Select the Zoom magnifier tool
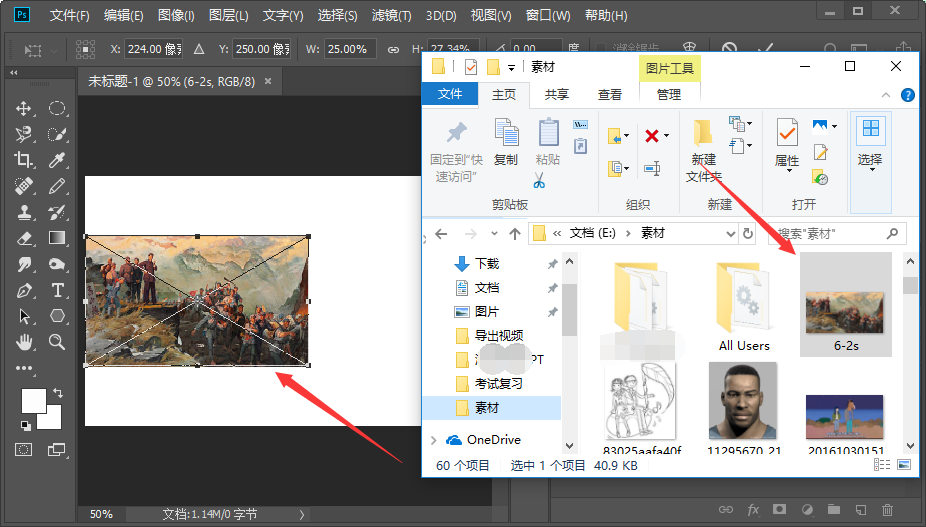 click(57, 342)
